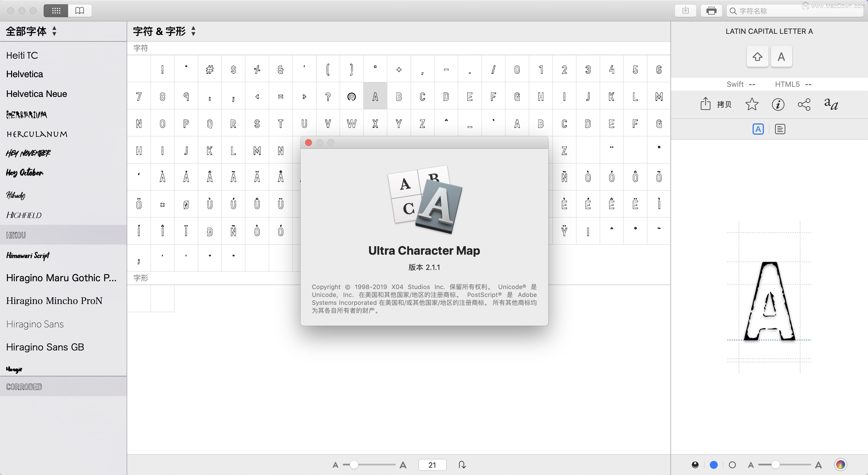Click the font size field showing 21
868x475 pixels.
pos(432,465)
